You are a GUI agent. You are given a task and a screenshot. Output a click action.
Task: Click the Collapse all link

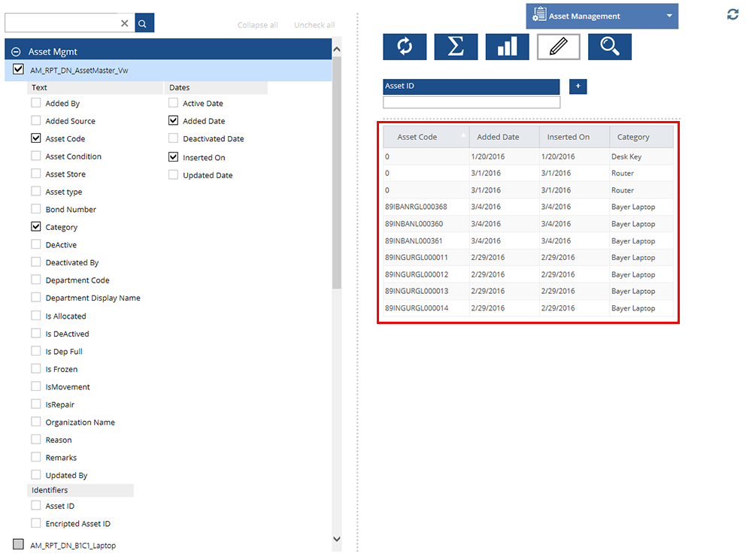coord(257,25)
